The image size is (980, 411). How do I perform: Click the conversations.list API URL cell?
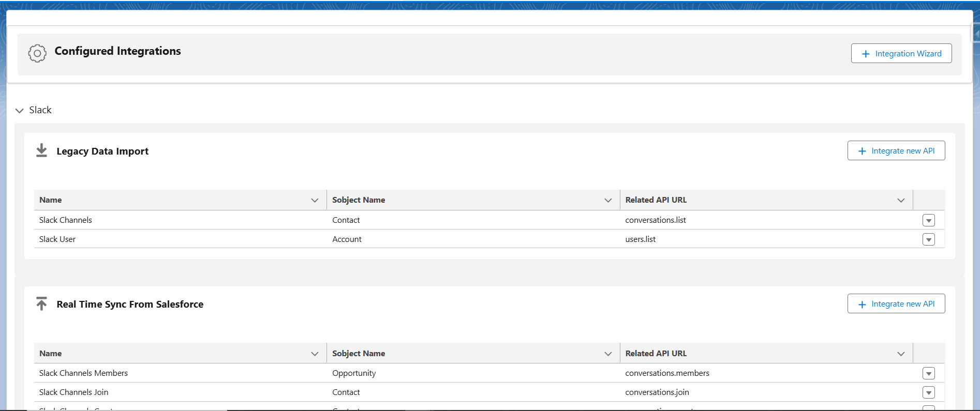point(766,220)
